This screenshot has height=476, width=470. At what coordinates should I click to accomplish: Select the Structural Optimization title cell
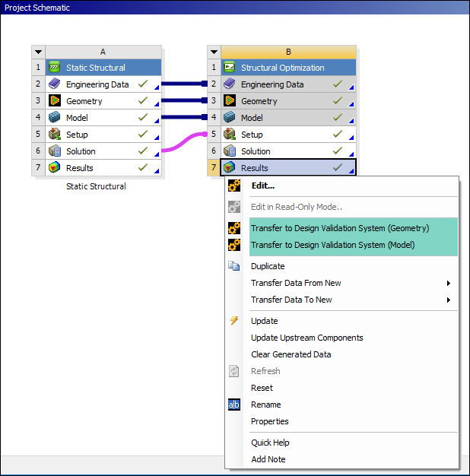pos(288,67)
